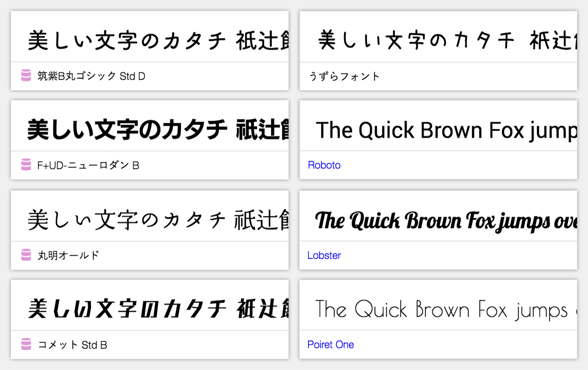Screen dimensions: 588x370
Task: Open the Poiret One font link
Action: tap(330, 344)
